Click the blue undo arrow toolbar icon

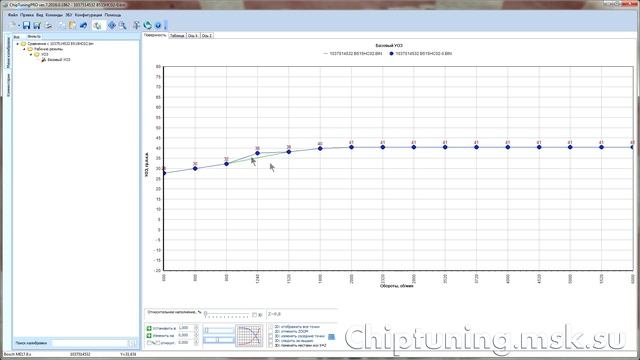[x=83, y=25]
